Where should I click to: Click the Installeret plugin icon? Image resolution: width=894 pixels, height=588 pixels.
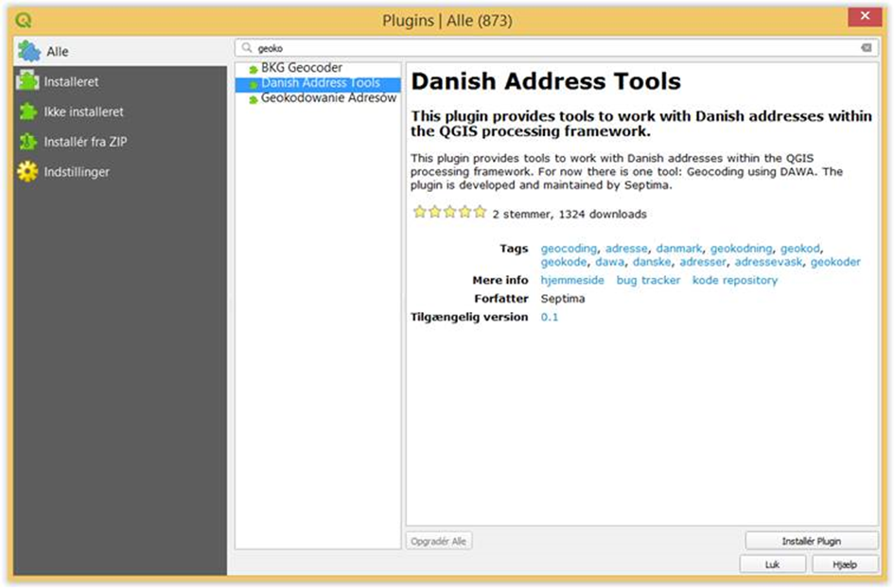28,81
